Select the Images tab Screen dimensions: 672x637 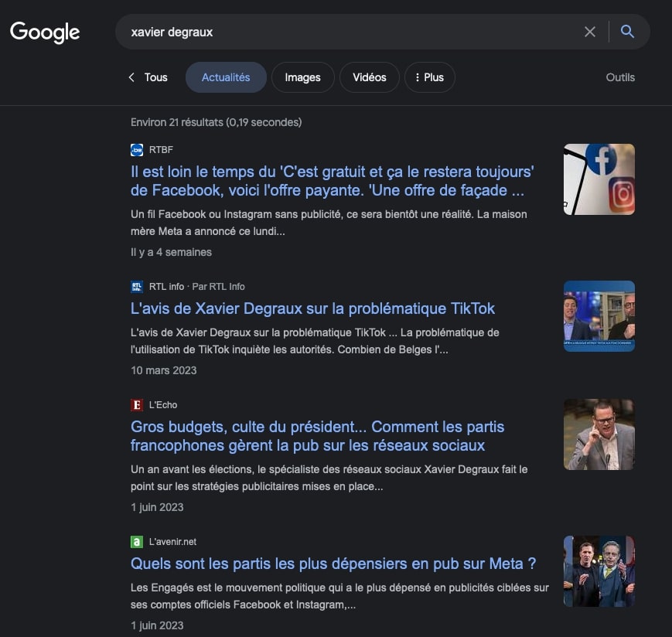tap(302, 77)
